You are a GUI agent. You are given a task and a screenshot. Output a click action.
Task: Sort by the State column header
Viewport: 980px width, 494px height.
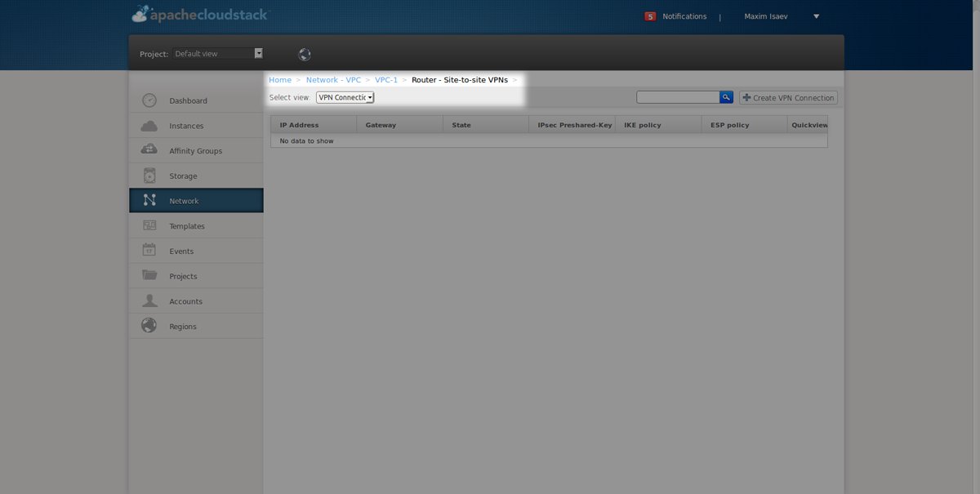pos(486,125)
